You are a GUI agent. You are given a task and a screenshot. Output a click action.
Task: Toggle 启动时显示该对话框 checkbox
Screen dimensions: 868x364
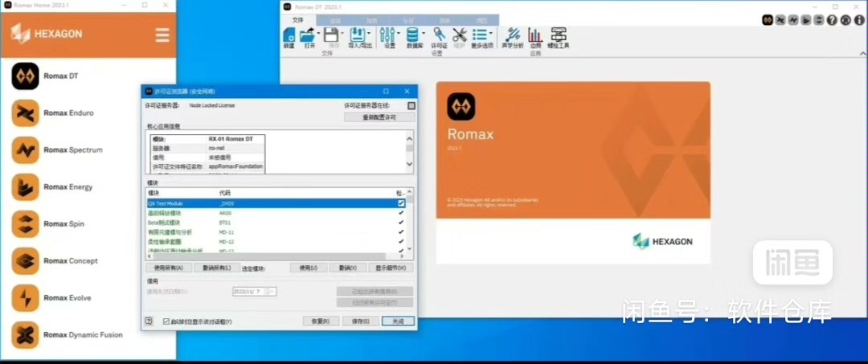[x=166, y=321]
